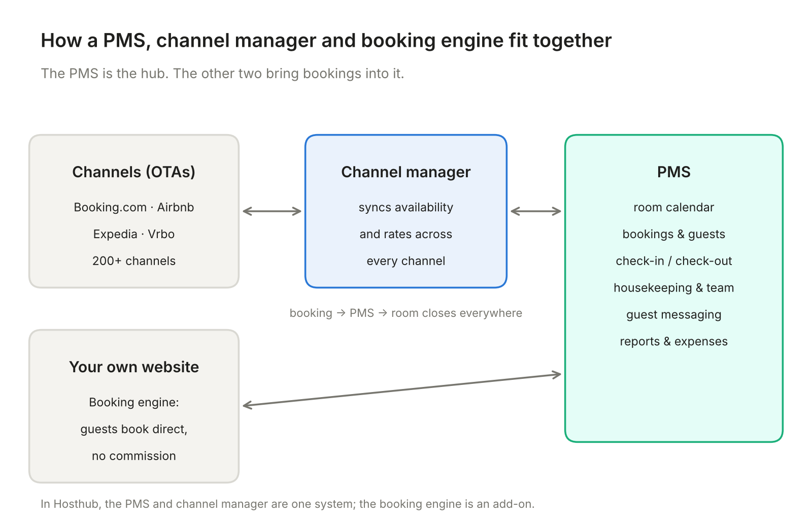812x520 pixels.
Task: Click the "check-in / check-out" line
Action: point(674,261)
